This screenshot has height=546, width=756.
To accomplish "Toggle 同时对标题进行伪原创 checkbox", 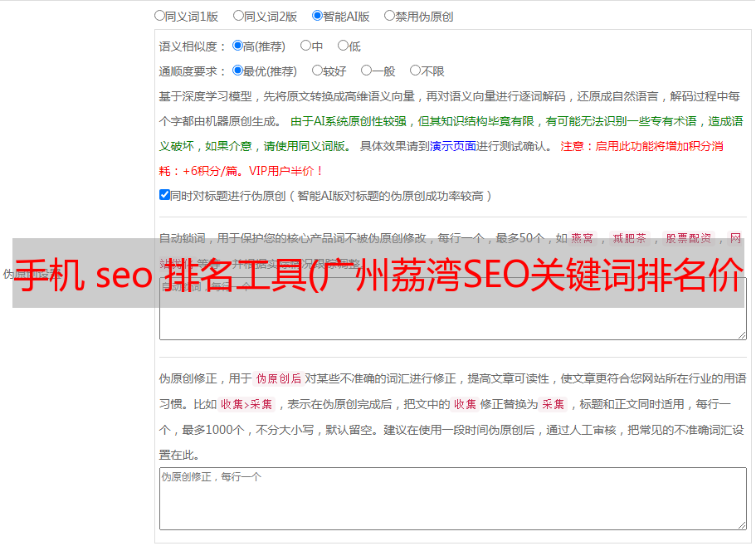I will click(x=164, y=195).
